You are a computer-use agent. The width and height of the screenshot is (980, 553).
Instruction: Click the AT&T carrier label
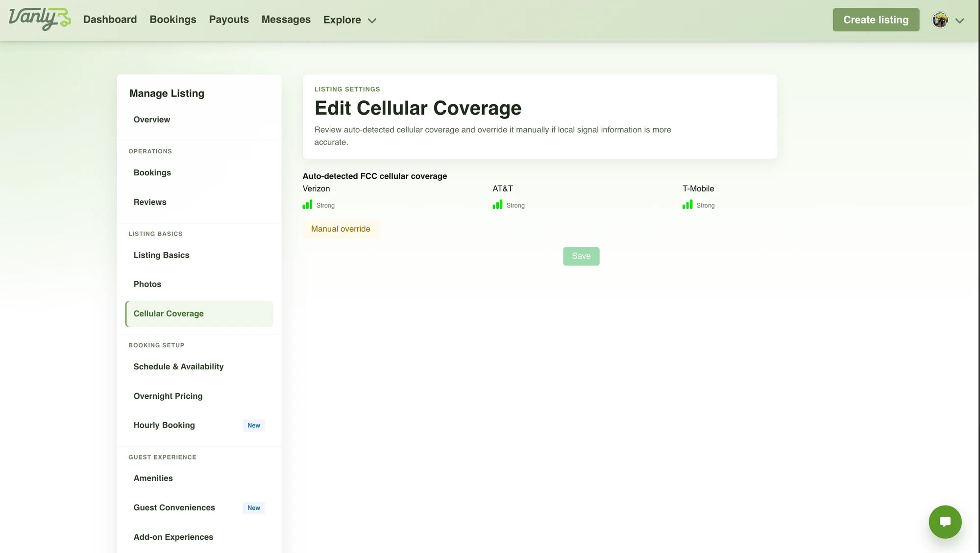pos(503,189)
